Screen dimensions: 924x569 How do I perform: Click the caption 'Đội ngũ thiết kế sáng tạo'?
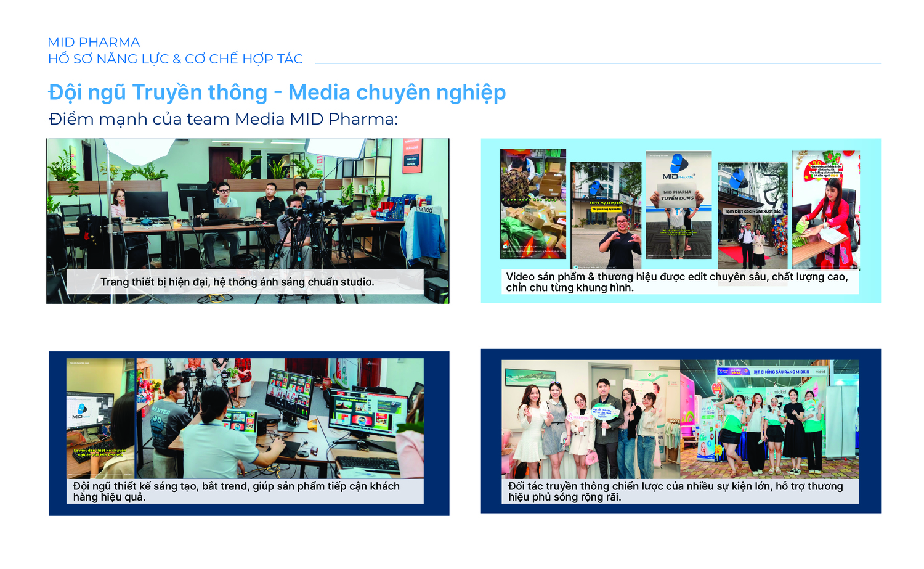(236, 491)
